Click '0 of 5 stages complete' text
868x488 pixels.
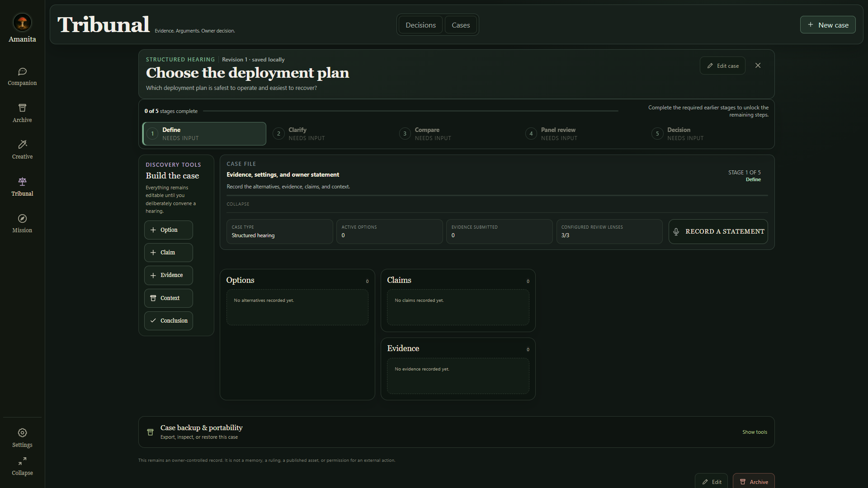click(171, 111)
